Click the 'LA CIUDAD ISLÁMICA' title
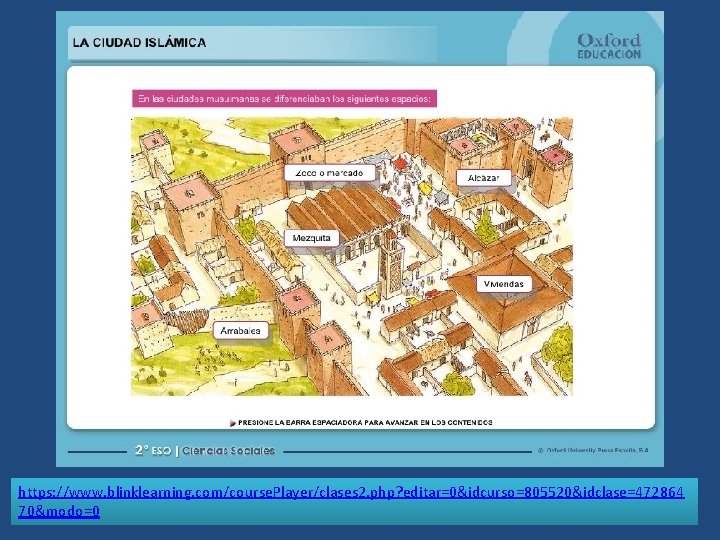 [x=140, y=43]
